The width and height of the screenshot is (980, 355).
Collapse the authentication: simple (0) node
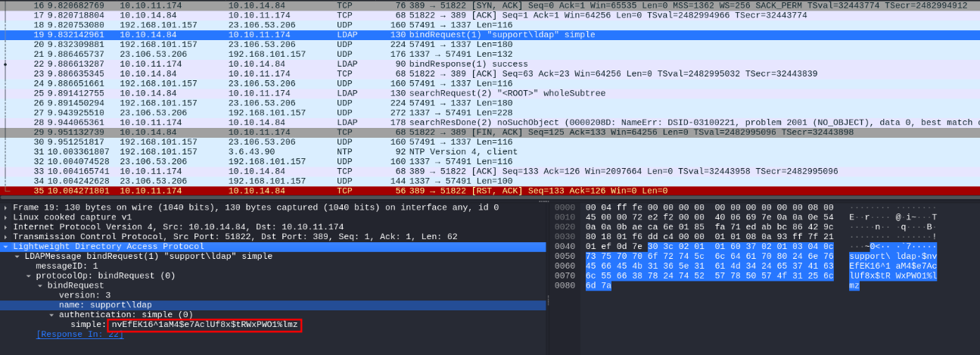pyautogui.click(x=51, y=315)
